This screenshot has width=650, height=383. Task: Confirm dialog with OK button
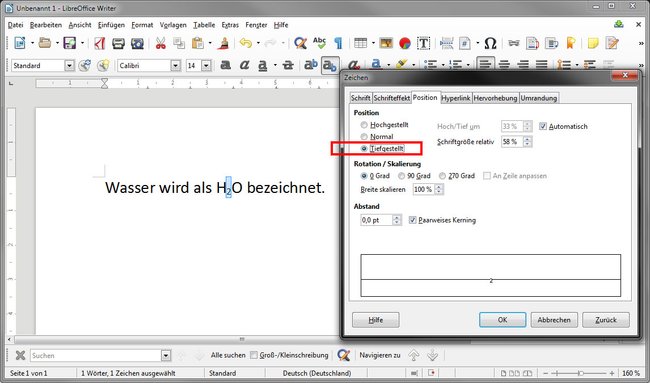click(502, 320)
